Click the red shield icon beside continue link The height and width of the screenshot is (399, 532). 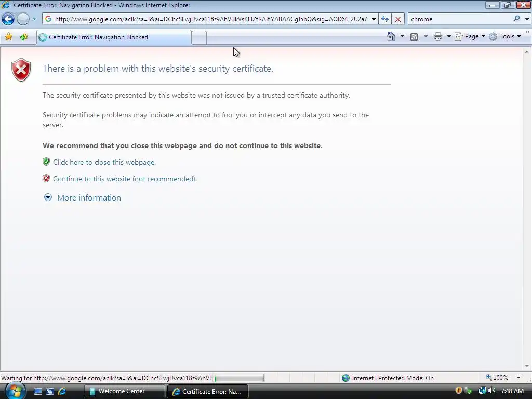pos(46,178)
